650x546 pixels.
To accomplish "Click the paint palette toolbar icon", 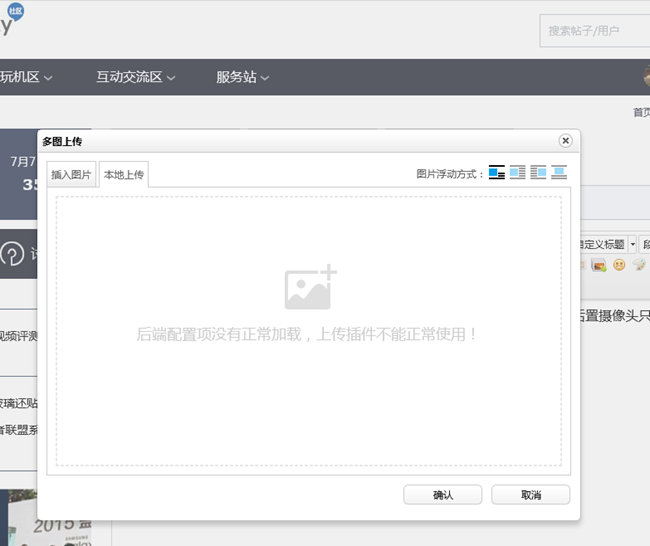I will (x=638, y=265).
